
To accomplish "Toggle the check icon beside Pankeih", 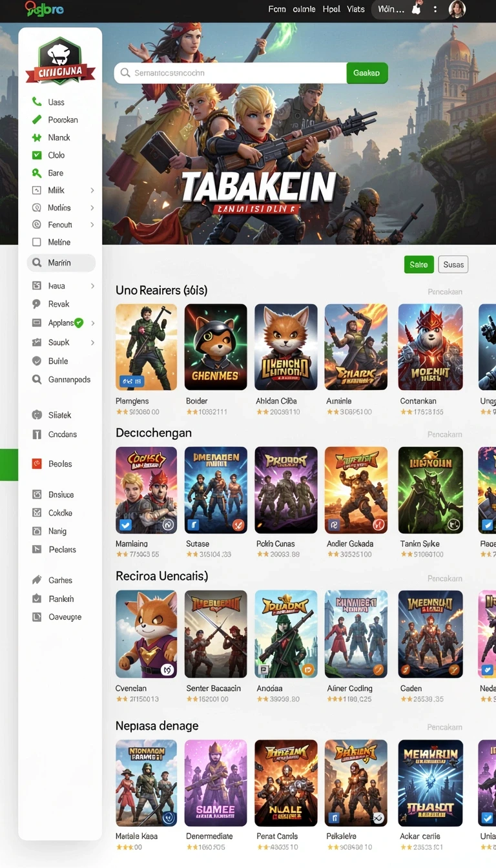I will pyautogui.click(x=37, y=599).
